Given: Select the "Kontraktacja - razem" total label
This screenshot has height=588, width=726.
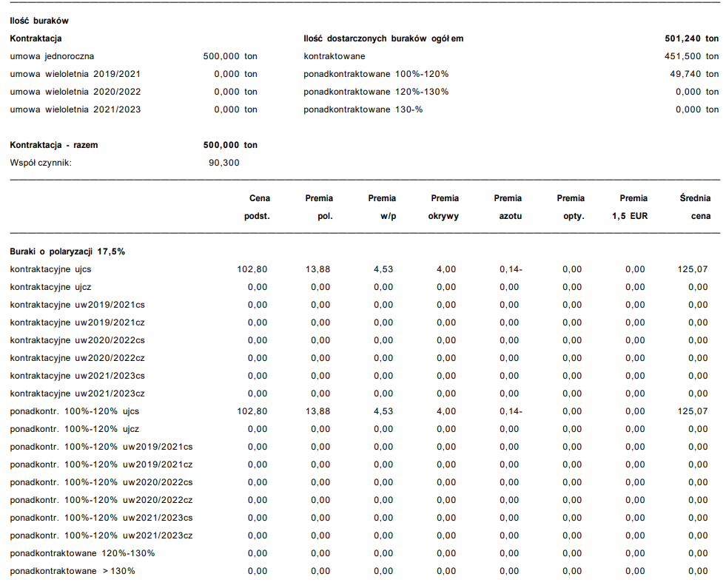Looking at the screenshot, I should click(x=53, y=145).
